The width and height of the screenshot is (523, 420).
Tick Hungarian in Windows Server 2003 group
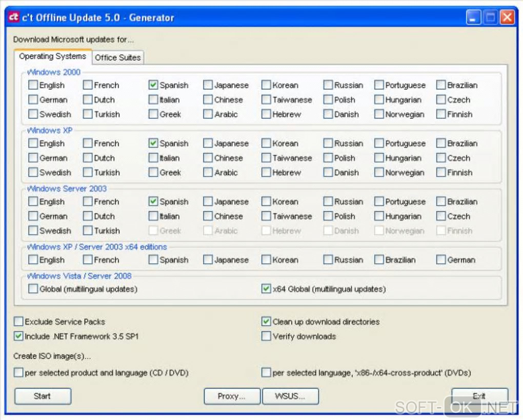coord(379,216)
